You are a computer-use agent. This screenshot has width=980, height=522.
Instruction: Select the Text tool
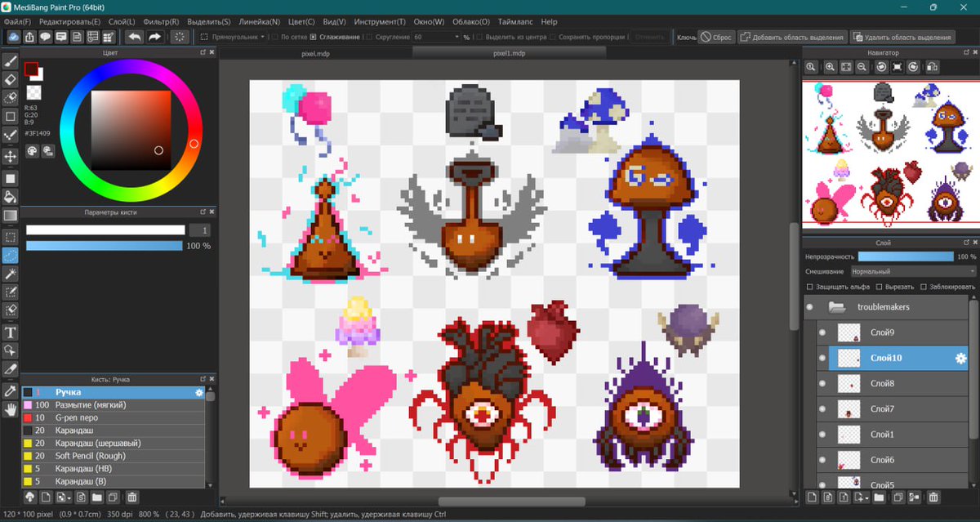tap(11, 332)
